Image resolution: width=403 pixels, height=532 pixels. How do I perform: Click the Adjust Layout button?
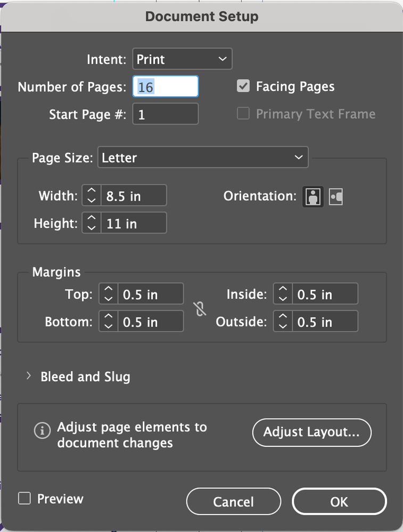point(311,432)
